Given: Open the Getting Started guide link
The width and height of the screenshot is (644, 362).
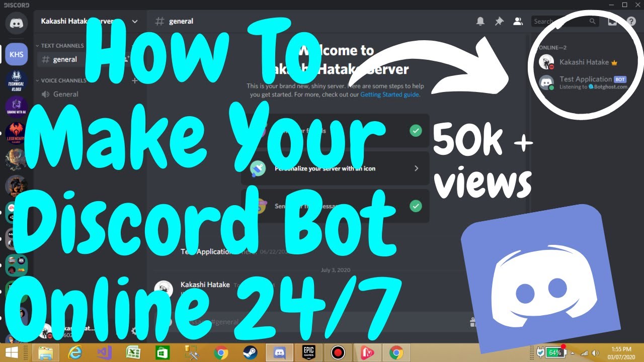Looking at the screenshot, I should tap(389, 94).
